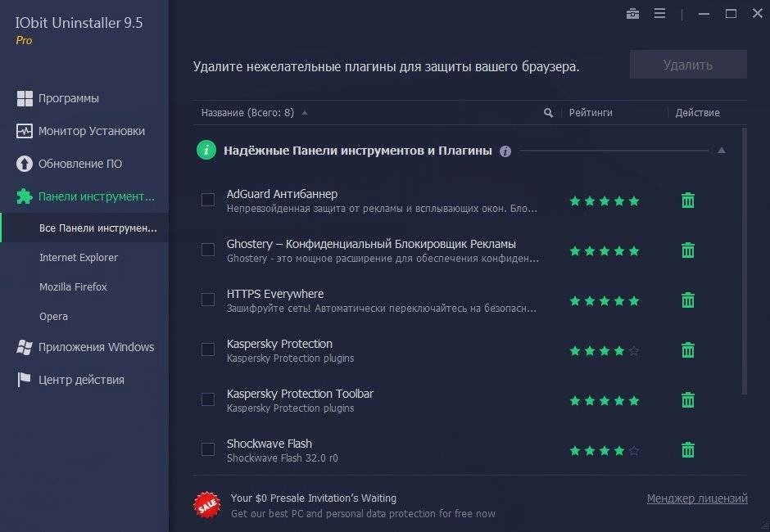Image resolution: width=770 pixels, height=532 pixels.
Task: Click Your $0 Presale Invitation's Waiting
Action: (313, 498)
